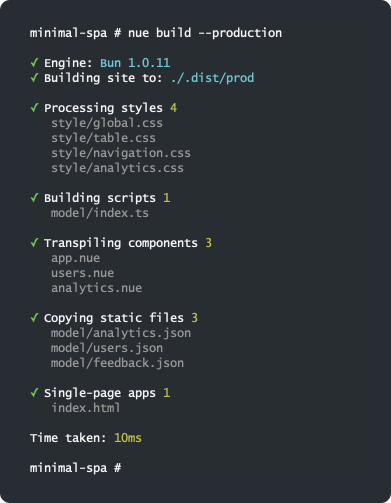Select the style/navigation.css entry
The height and width of the screenshot is (503, 391).
[121, 153]
